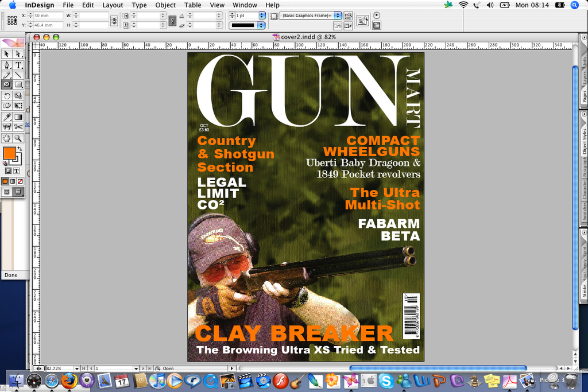Select the Rectangle Frame tool
The width and height of the screenshot is (588, 392).
point(7,85)
